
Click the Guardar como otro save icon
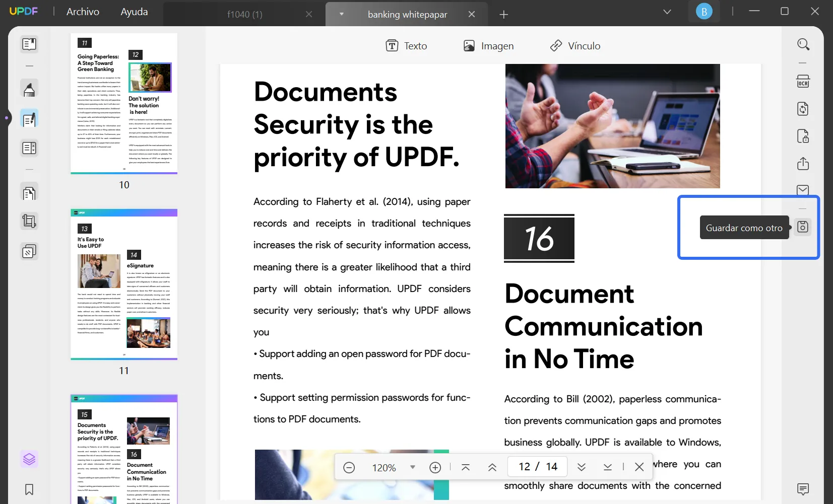point(803,227)
